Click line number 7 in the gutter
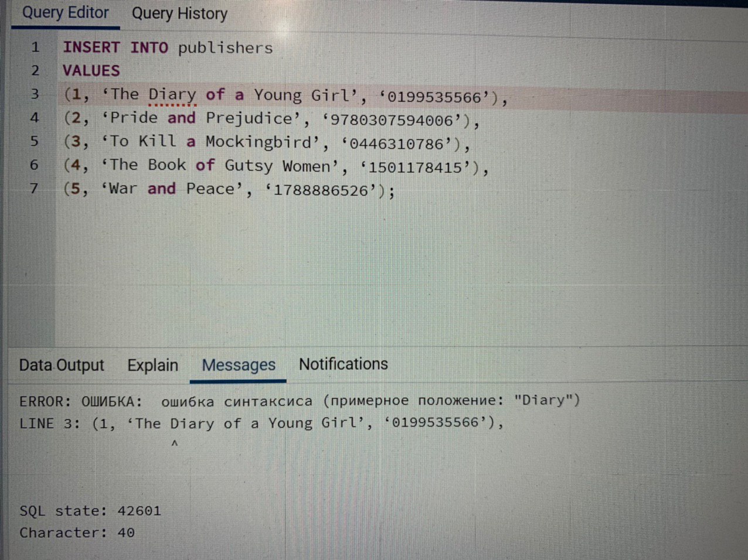The width and height of the screenshot is (748, 560). pyautogui.click(x=34, y=188)
